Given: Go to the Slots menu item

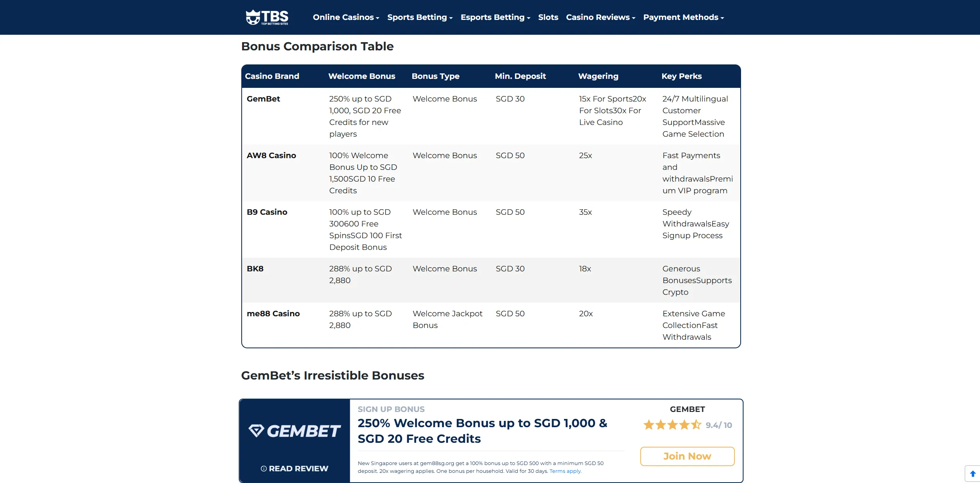Looking at the screenshot, I should [548, 17].
